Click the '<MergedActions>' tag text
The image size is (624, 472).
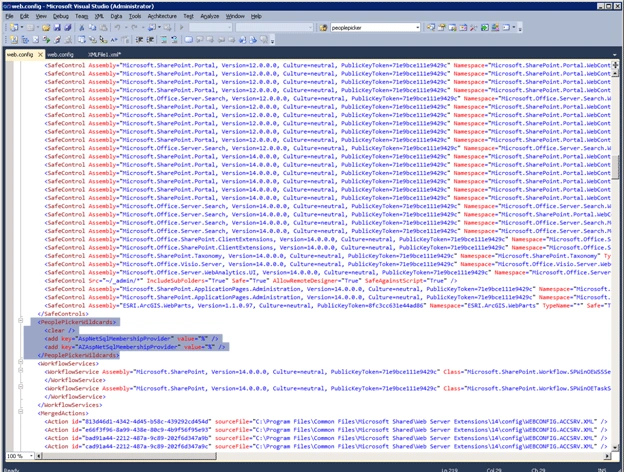pos(63,413)
